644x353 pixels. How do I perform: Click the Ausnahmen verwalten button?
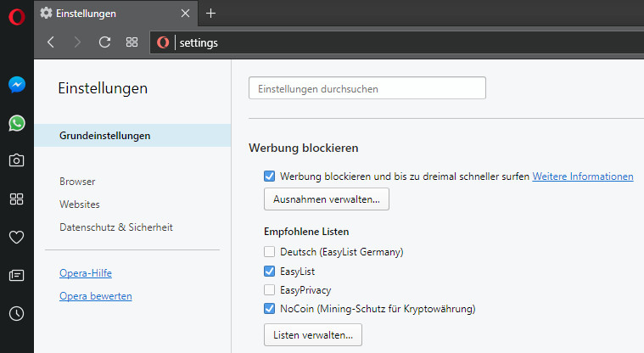click(327, 199)
